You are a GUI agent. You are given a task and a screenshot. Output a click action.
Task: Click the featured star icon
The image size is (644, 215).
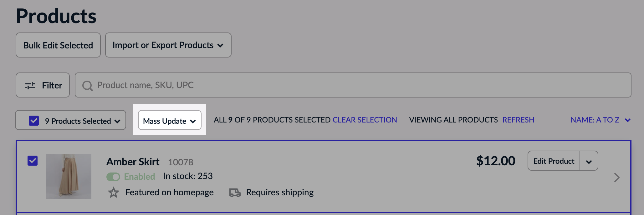[114, 192]
